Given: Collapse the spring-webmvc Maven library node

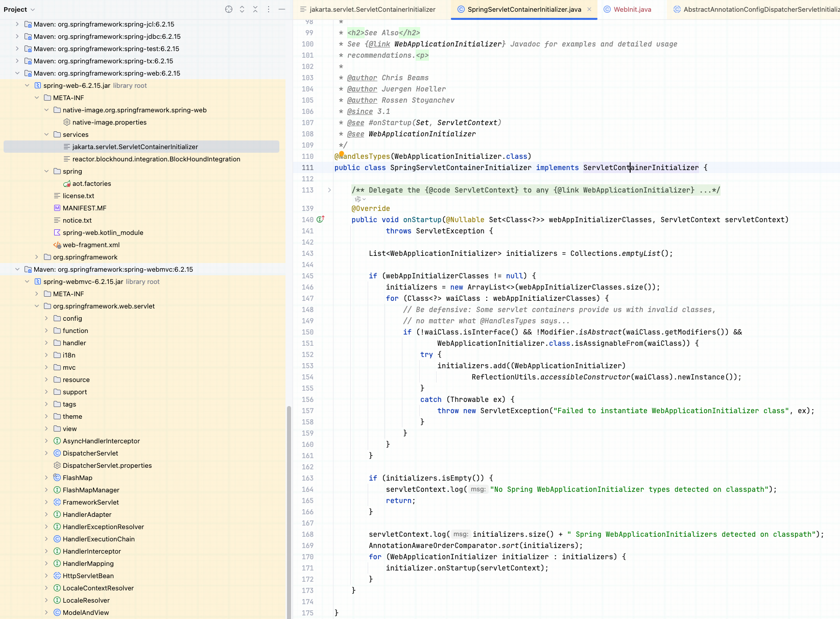Looking at the screenshot, I should 17,270.
